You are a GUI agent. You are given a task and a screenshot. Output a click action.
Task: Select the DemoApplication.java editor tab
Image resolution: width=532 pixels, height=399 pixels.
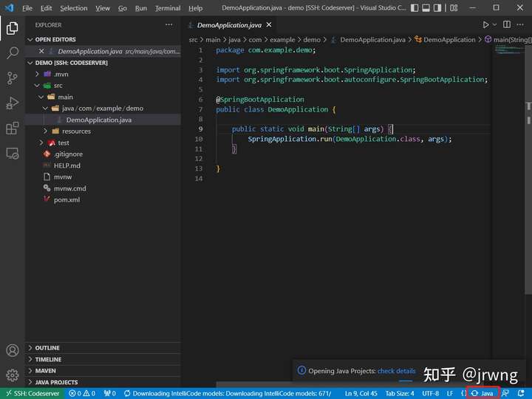coord(229,25)
